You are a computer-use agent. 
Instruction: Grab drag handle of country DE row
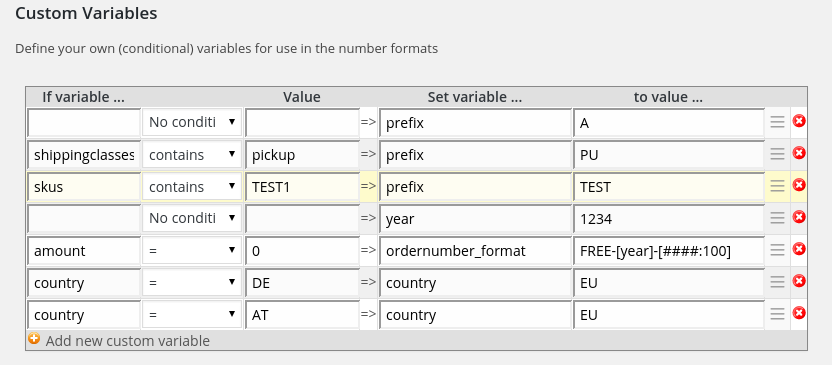coord(777,282)
